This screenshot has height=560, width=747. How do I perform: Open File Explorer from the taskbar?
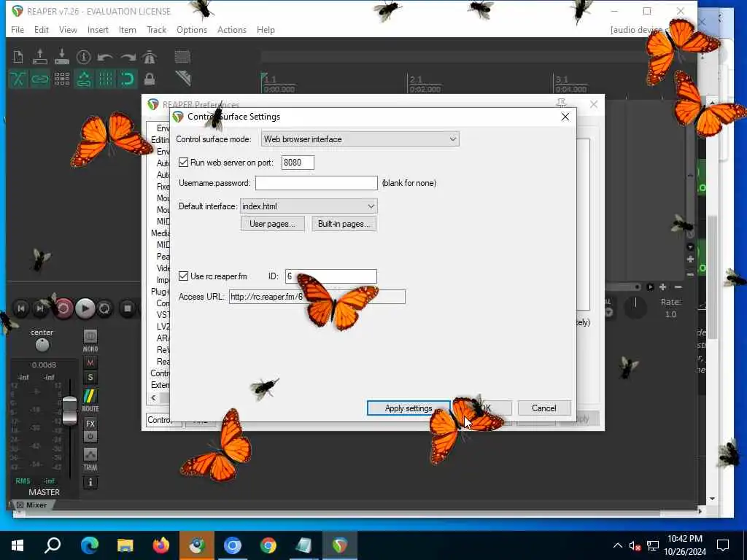pos(125,545)
